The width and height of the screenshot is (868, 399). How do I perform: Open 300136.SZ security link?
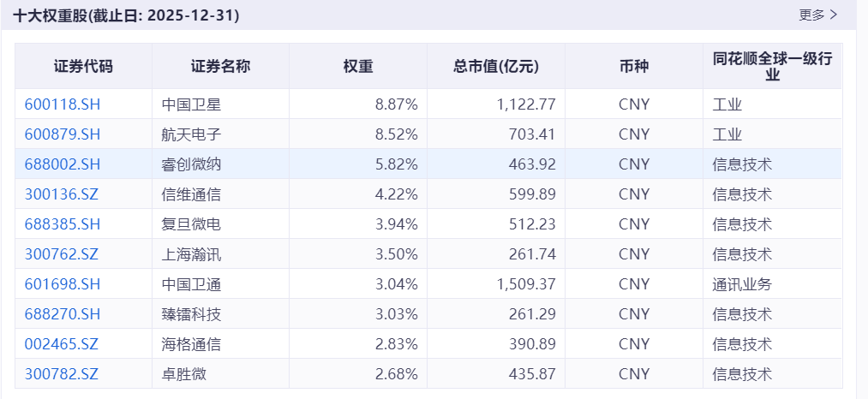(62, 194)
